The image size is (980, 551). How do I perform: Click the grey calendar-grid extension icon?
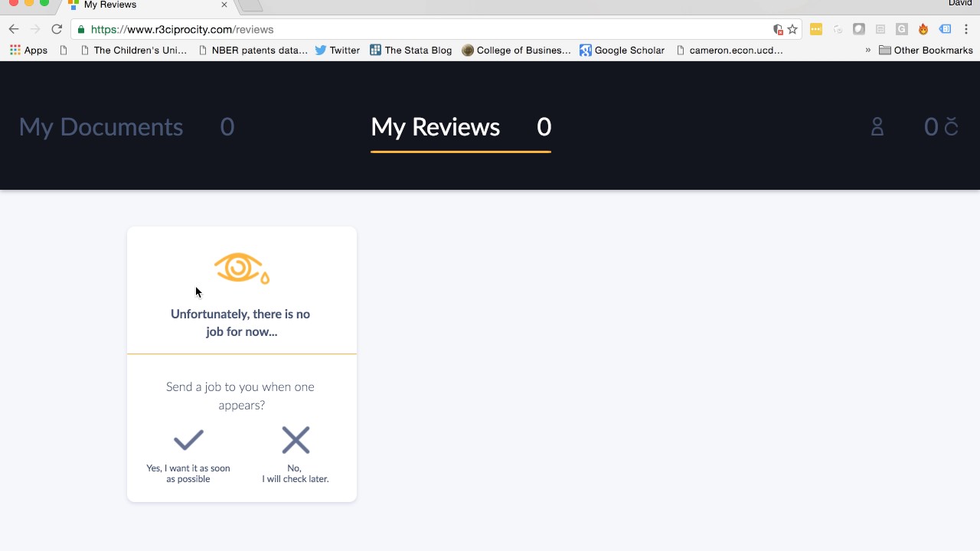[880, 29]
